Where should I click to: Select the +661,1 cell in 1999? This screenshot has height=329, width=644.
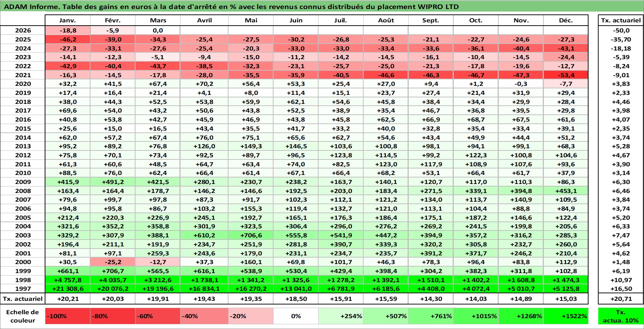68,271
